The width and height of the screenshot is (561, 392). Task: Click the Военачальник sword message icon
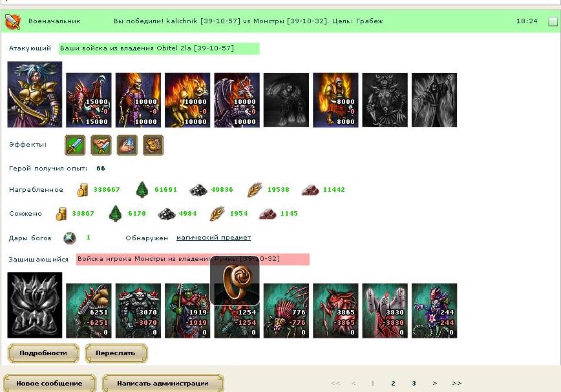click(13, 22)
